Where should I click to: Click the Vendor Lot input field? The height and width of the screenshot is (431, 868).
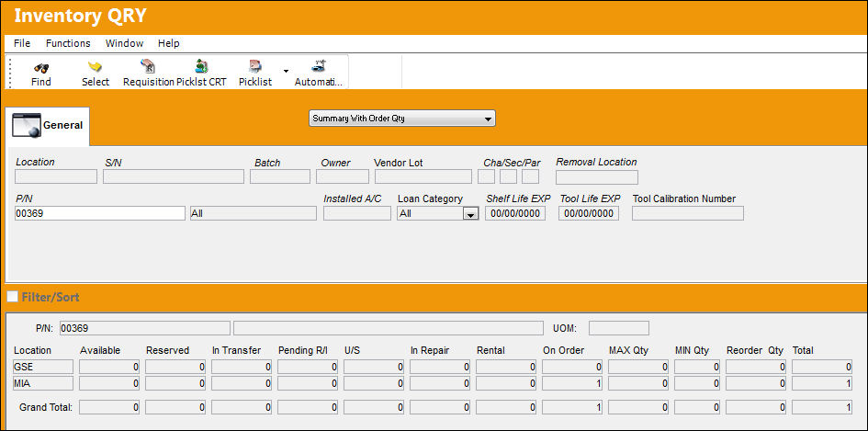pos(423,176)
